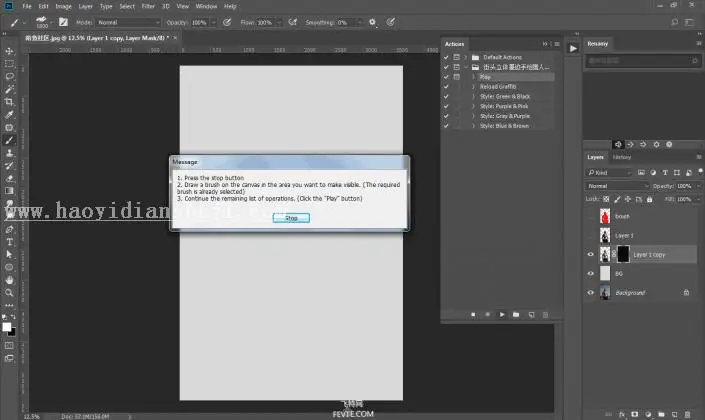
Task: Open the Flow dropdown arrow
Action: coord(279,22)
